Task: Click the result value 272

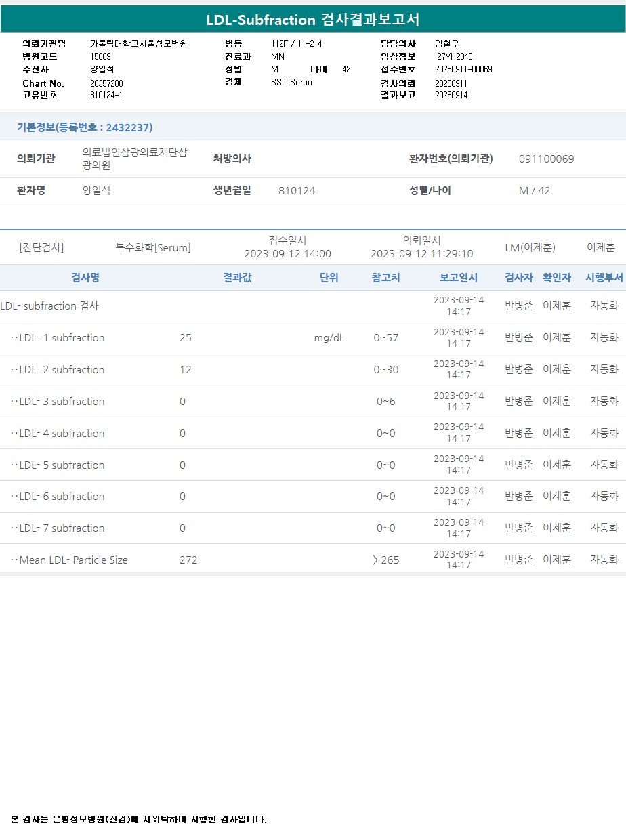Action: [188, 560]
